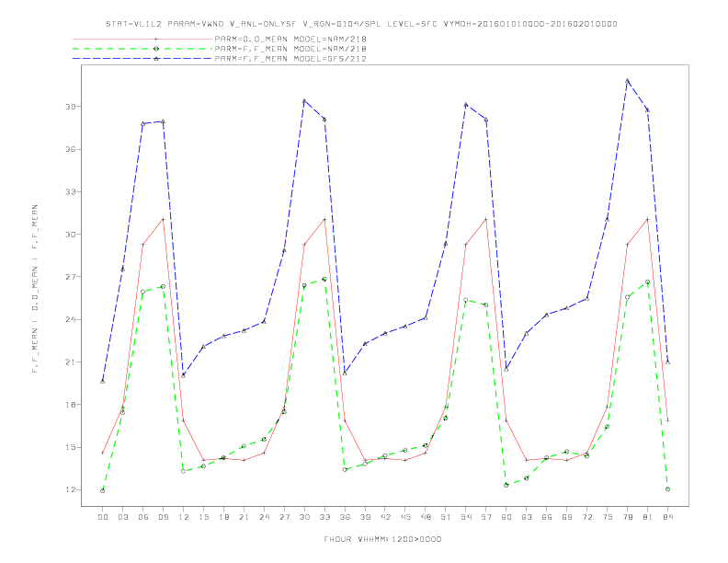Click the green NAM circle marker at hour 84
Image resolution: width=728 pixels, height=563 pixels.
coord(667,489)
